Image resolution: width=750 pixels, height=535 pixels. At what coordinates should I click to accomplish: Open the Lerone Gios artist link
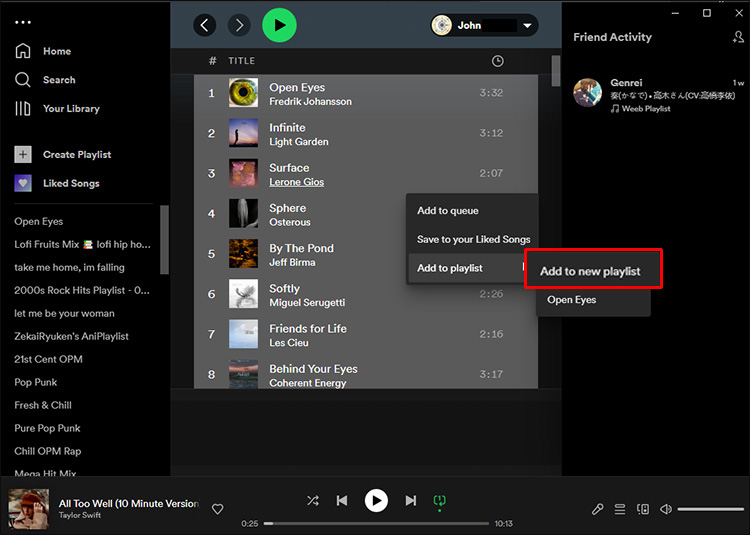(x=297, y=182)
